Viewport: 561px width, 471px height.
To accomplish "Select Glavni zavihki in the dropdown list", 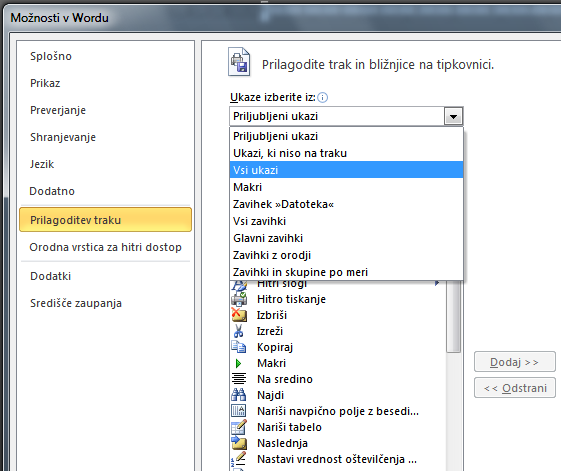I will [x=346, y=238].
